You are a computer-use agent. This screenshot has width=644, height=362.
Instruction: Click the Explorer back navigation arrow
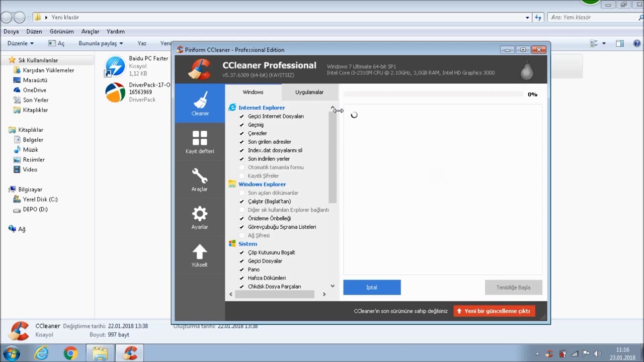coord(7,17)
